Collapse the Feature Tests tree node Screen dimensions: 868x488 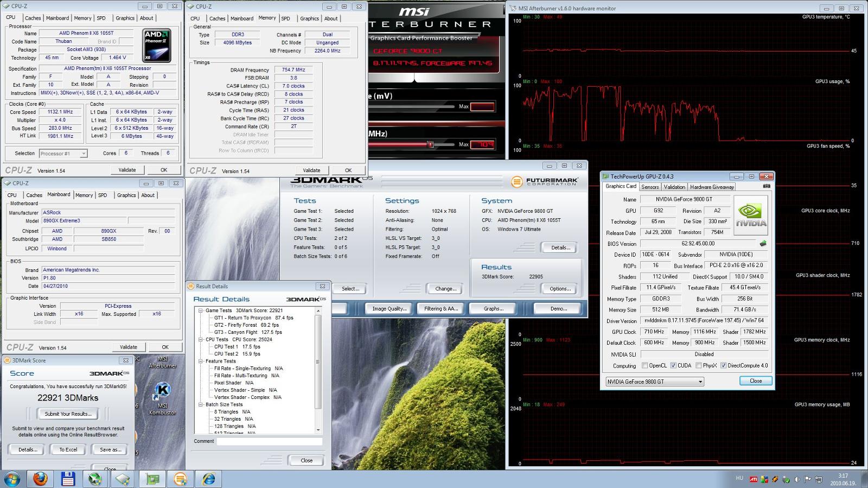point(200,361)
